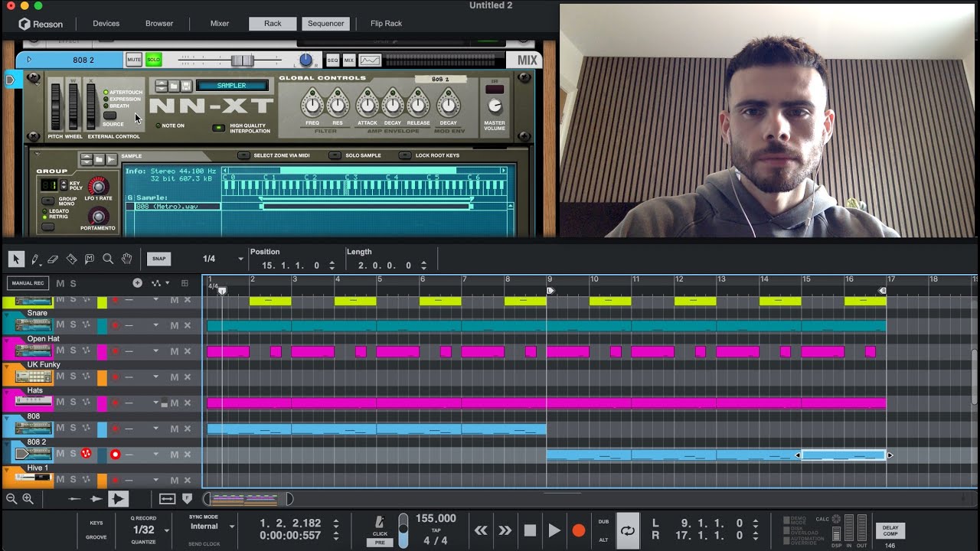Open the Devices menu
This screenshot has height=551, width=980.
(x=106, y=23)
